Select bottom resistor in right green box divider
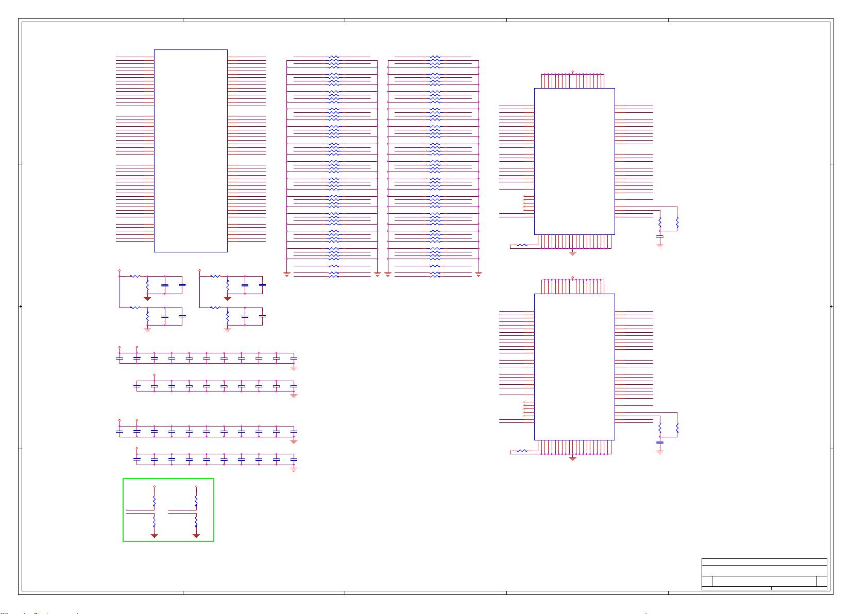This screenshot has width=868, height=614. (196, 523)
